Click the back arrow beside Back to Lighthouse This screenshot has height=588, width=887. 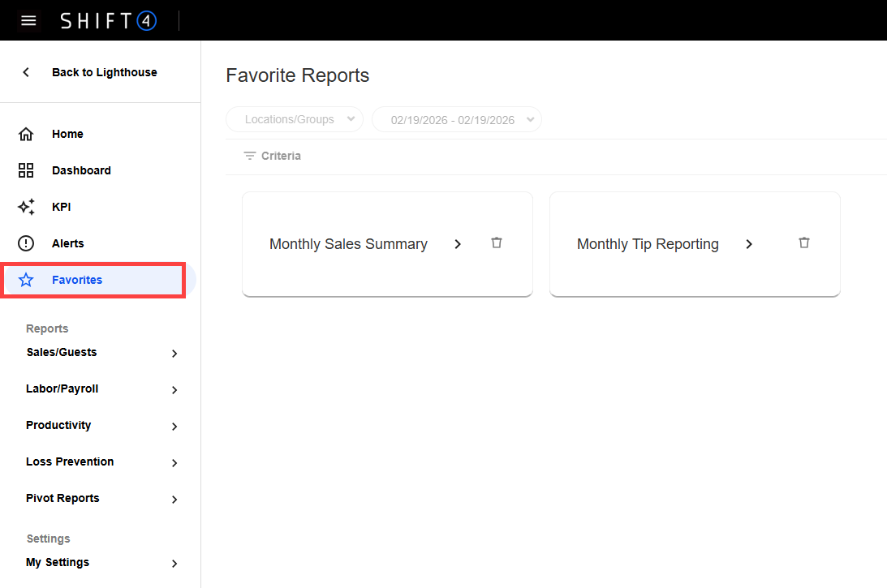(26, 72)
